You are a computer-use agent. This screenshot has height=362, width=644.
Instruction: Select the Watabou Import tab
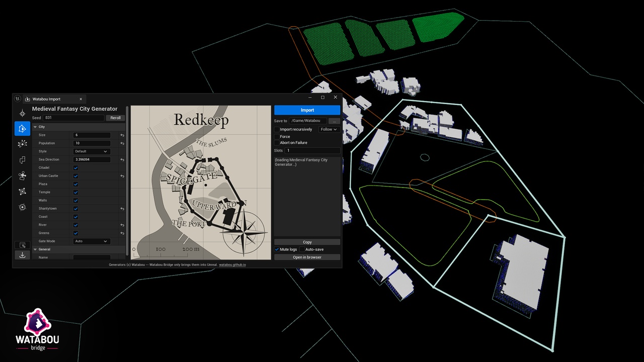pos(54,99)
